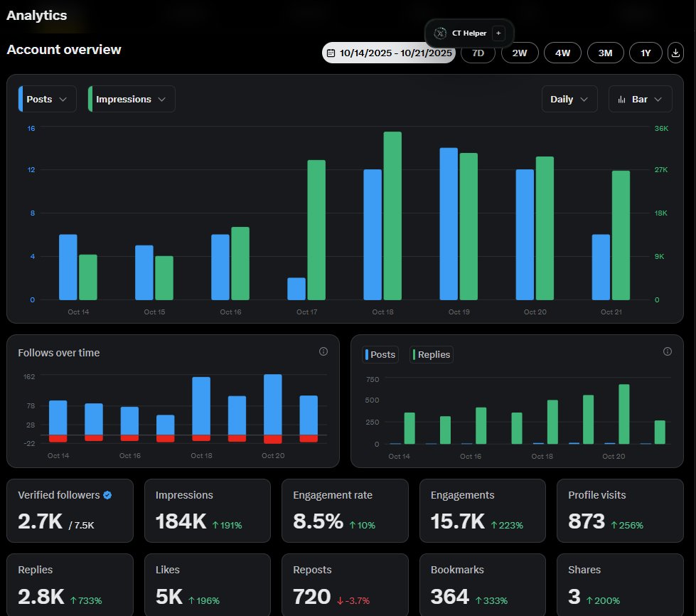Click the calendar icon in the date range picker

point(330,53)
